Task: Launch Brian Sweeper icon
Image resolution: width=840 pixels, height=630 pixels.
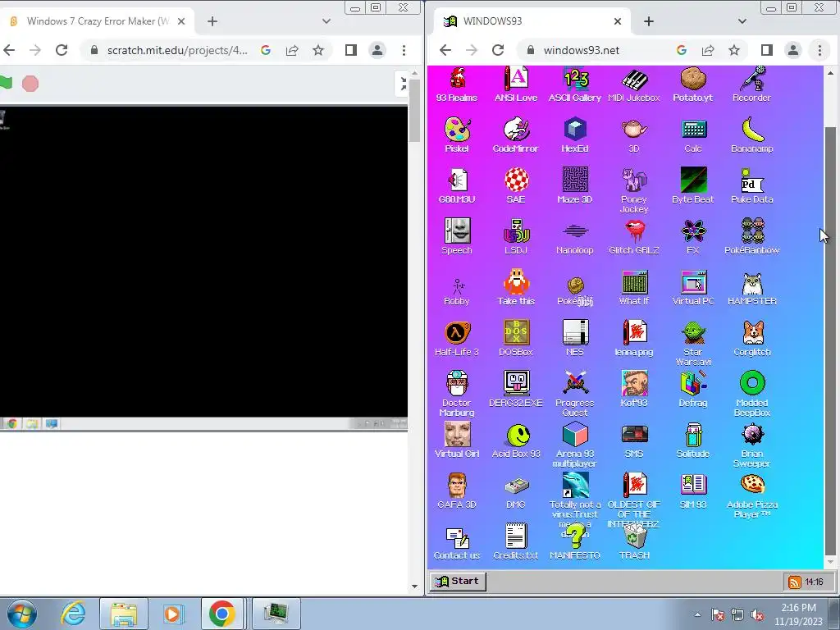Action: click(x=751, y=445)
